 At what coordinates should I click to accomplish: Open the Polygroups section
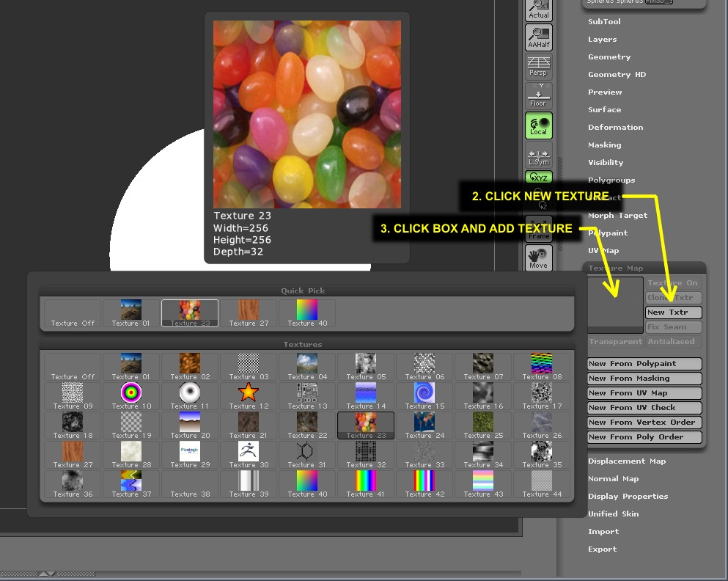click(x=611, y=180)
